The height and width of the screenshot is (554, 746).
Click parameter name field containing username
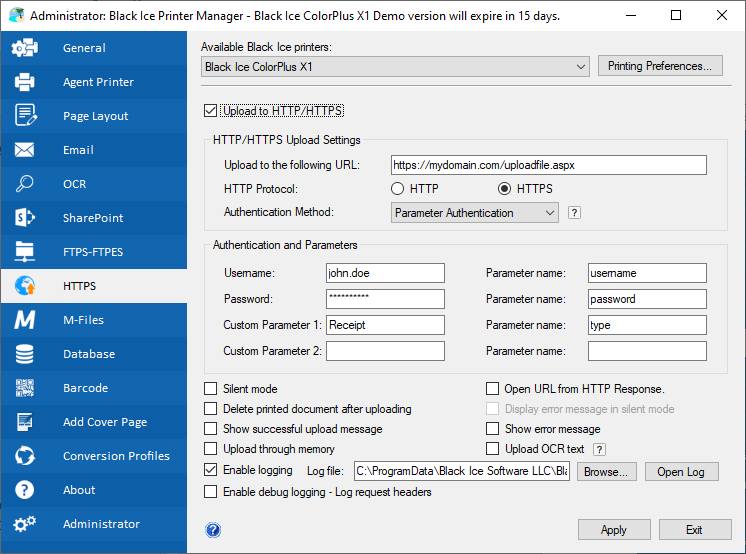point(647,273)
